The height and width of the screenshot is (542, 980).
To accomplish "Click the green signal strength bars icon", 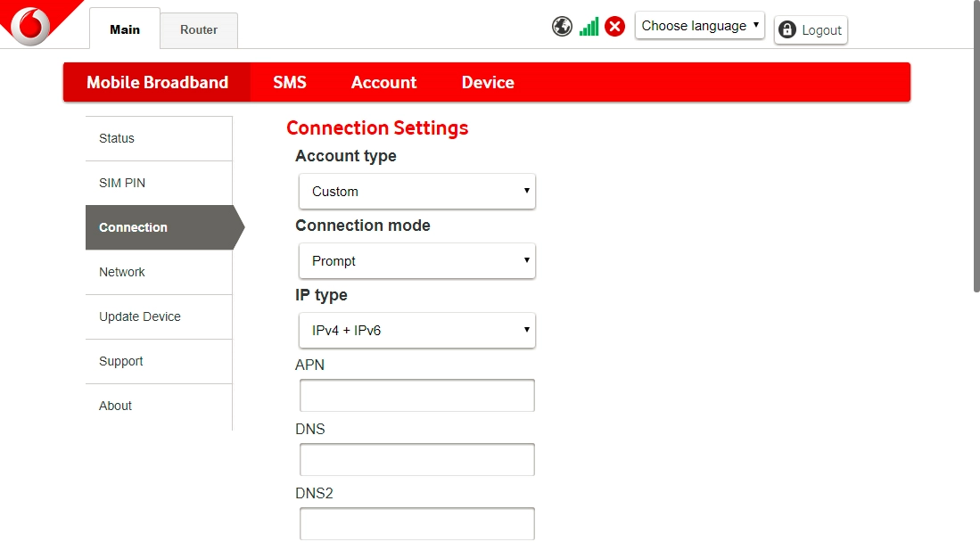I will (589, 27).
